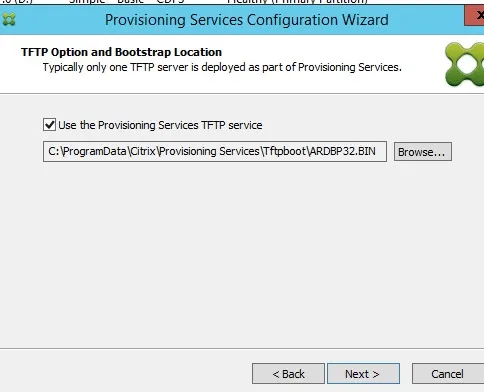
Task: Proceed with the Next > button
Action: tap(363, 374)
